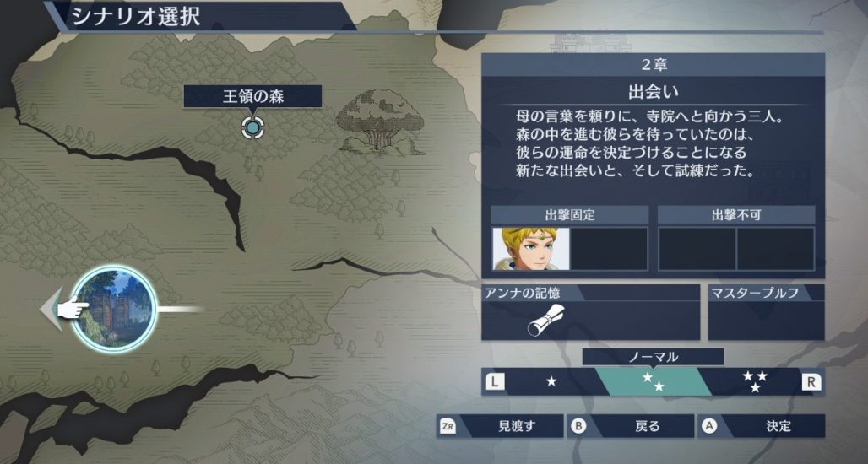Click the 王領の森 map location marker

click(x=252, y=127)
